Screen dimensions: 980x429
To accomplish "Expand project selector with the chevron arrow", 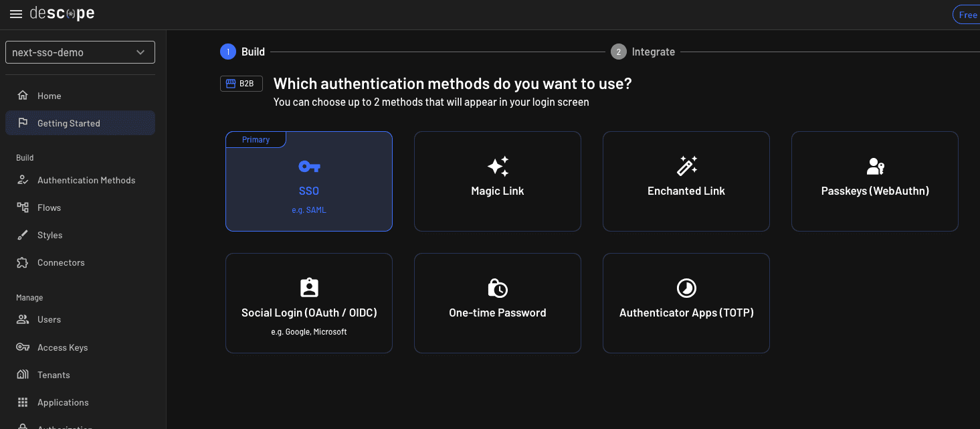I will point(140,52).
